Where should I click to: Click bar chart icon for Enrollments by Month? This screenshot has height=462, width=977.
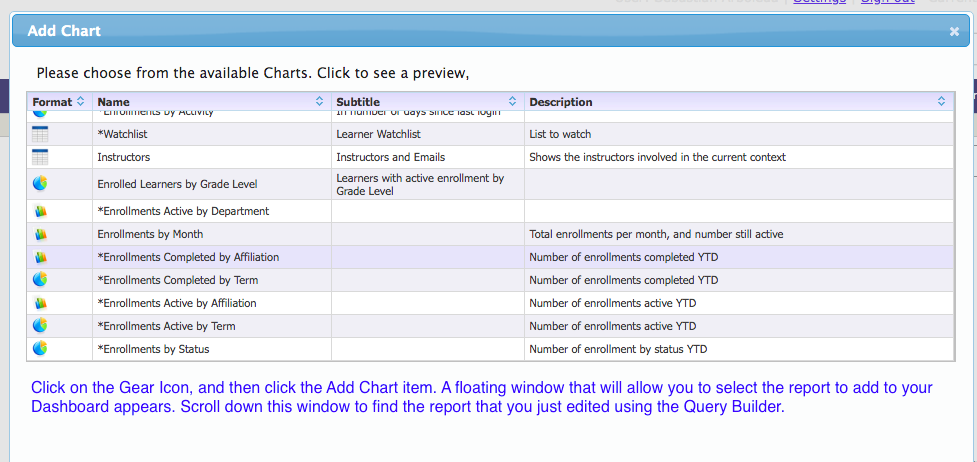click(x=40, y=234)
